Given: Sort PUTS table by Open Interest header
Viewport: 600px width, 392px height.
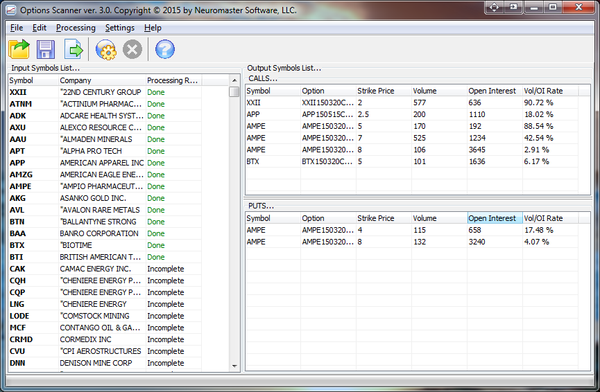Looking at the screenshot, I should click(x=494, y=218).
